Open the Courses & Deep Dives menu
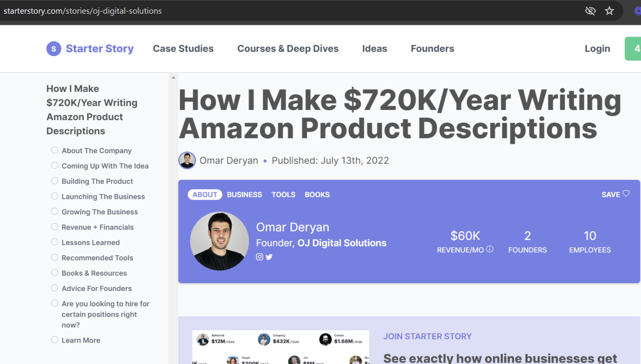641x364 pixels. click(288, 49)
